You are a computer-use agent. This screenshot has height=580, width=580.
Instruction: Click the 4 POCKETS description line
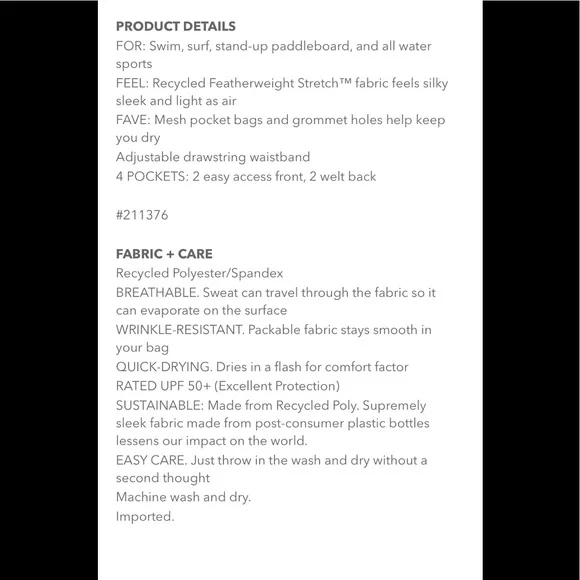click(x=246, y=176)
